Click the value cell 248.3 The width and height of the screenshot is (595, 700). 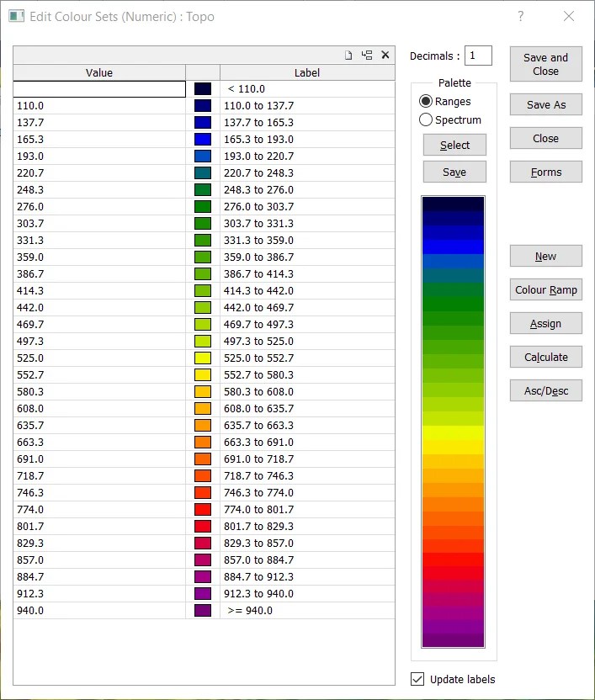[x=99, y=190]
